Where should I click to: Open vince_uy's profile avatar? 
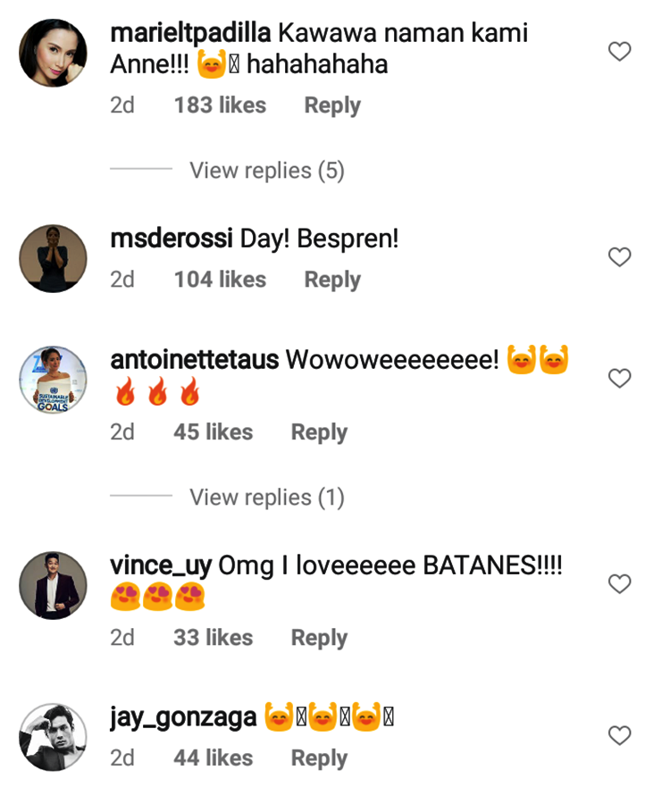pyautogui.click(x=54, y=585)
